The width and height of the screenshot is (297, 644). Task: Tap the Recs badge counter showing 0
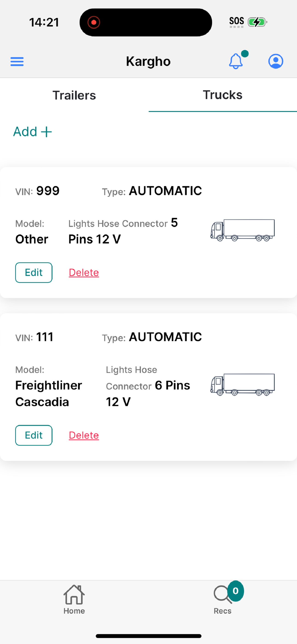(236, 591)
